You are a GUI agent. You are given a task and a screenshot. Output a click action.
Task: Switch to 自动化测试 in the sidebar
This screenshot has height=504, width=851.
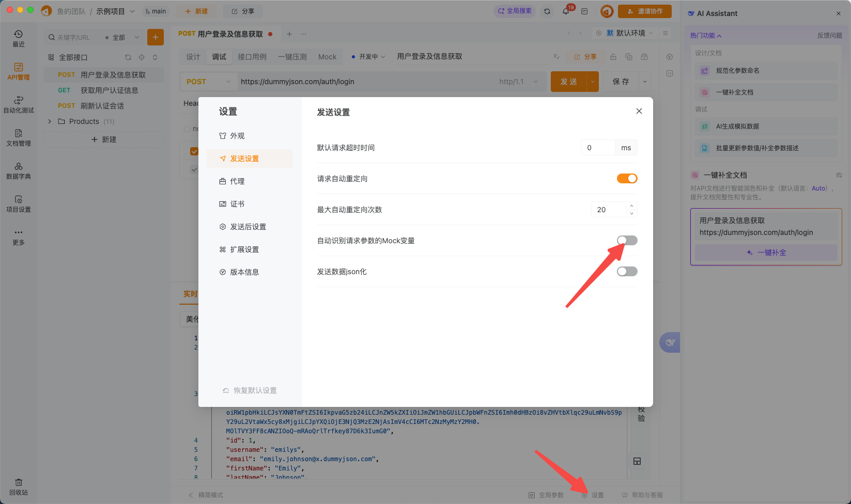pos(18,103)
